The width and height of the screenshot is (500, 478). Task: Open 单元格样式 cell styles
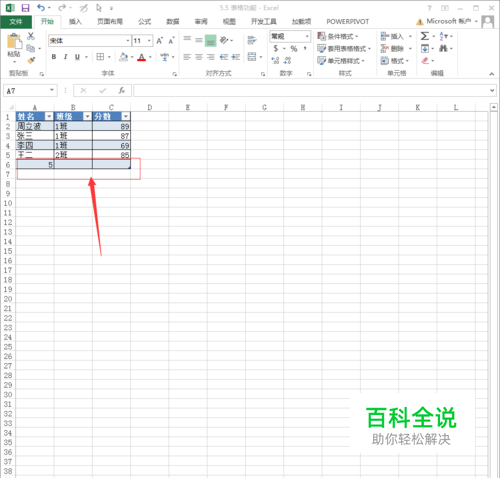tap(341, 61)
